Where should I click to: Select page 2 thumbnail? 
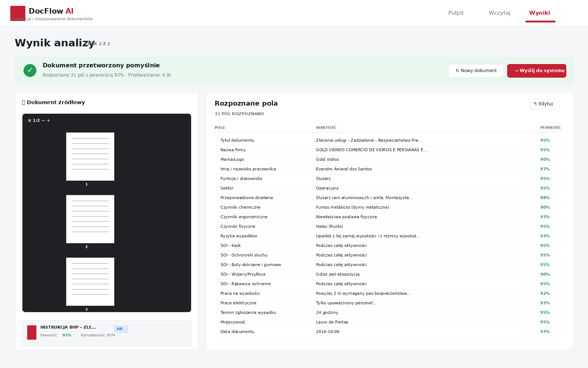pos(90,219)
